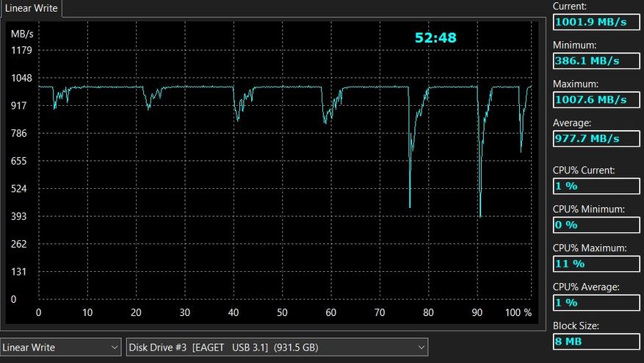Click the 90 x-axis label
This screenshot has height=363, width=644.
(x=477, y=312)
